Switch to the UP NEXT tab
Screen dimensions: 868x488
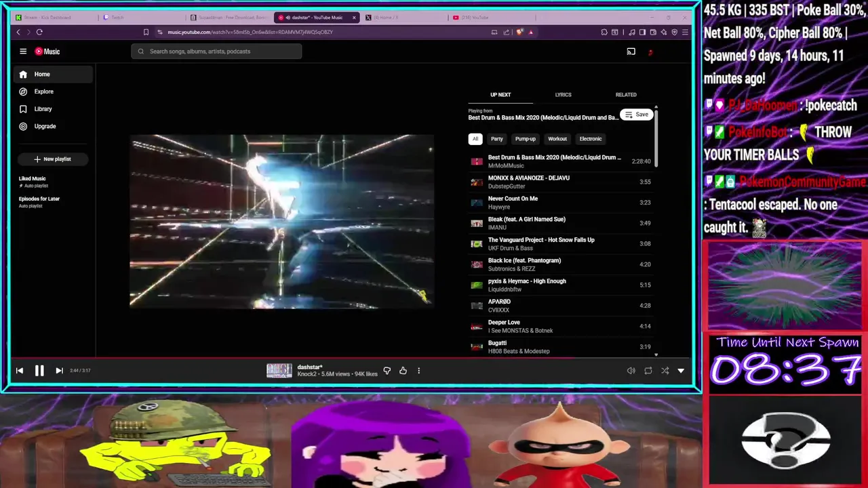(500, 95)
